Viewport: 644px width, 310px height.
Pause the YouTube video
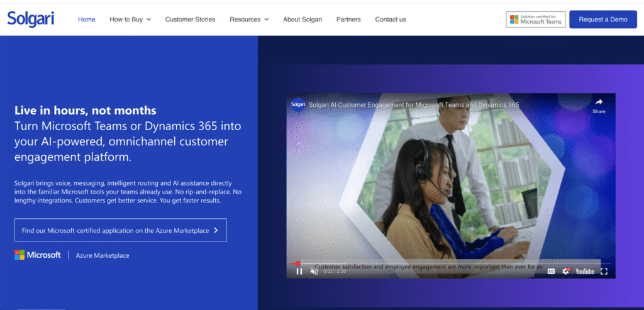point(299,271)
